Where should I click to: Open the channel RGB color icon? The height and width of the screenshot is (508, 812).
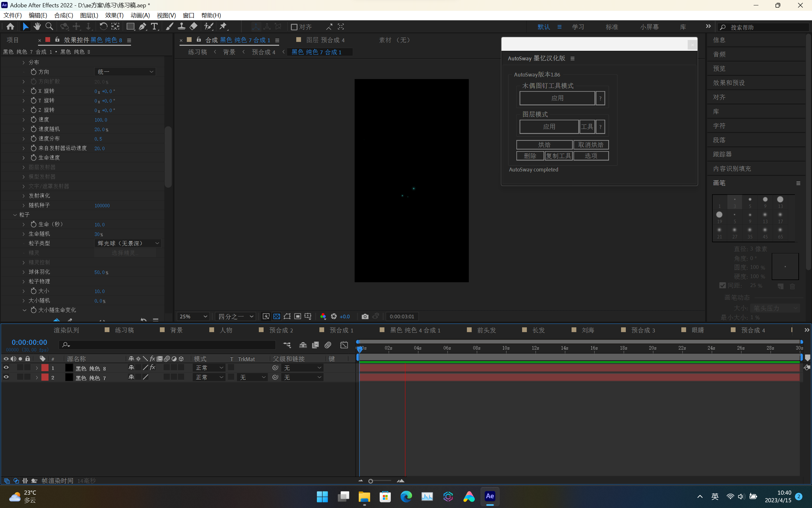click(x=323, y=317)
